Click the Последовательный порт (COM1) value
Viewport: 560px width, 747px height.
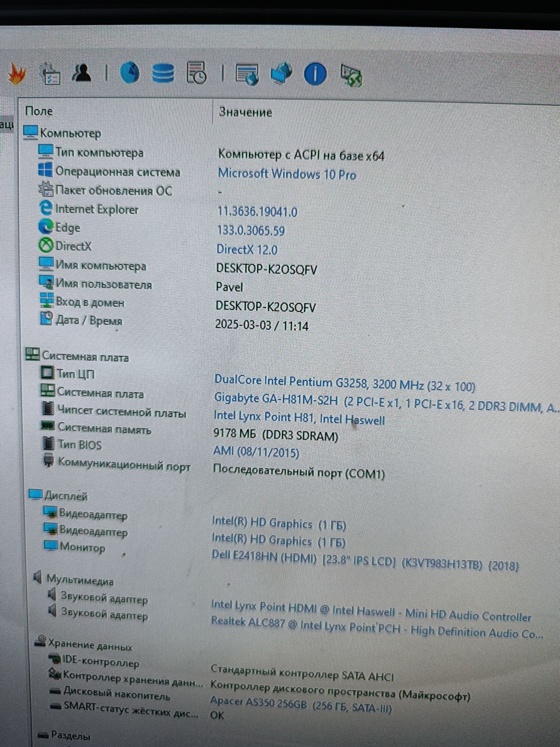click(x=299, y=471)
